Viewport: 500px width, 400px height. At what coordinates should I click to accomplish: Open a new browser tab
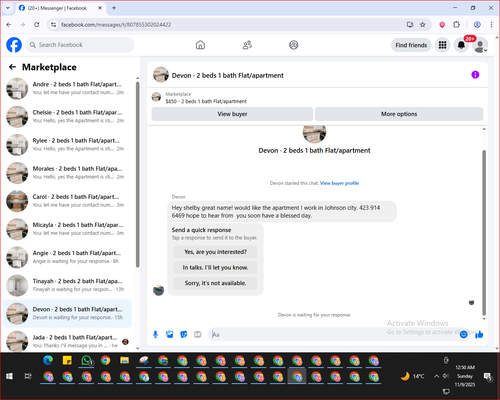click(x=114, y=8)
